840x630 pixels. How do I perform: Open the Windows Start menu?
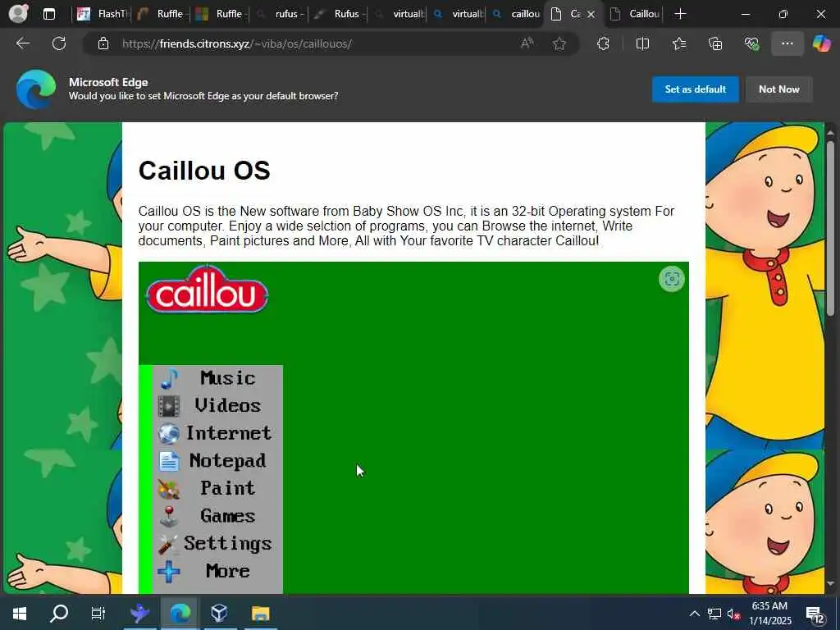[20, 613]
